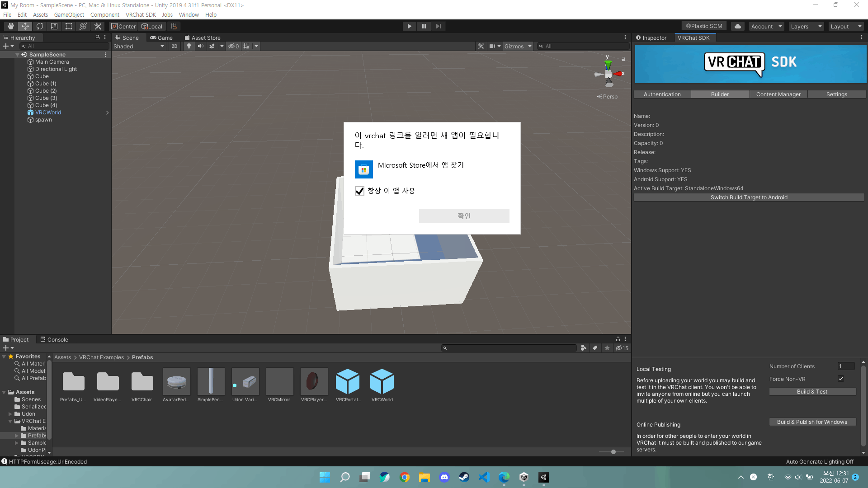
Task: Select the Move tool
Action: click(25, 26)
